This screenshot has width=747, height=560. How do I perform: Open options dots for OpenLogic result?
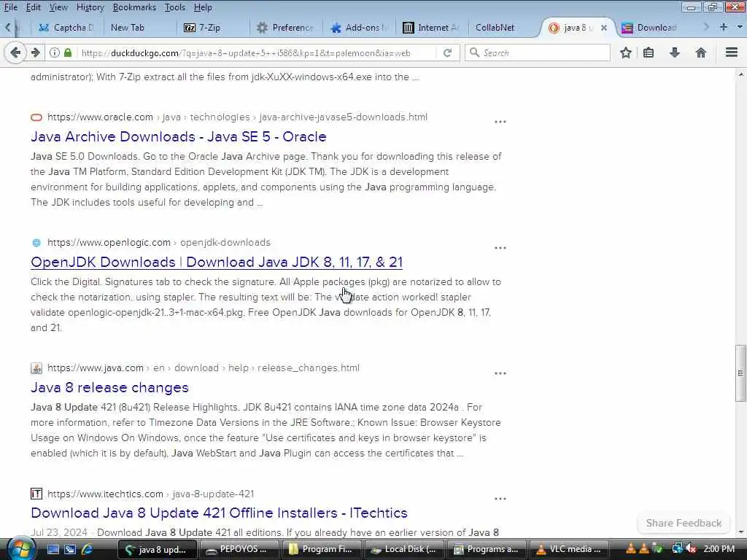500,248
